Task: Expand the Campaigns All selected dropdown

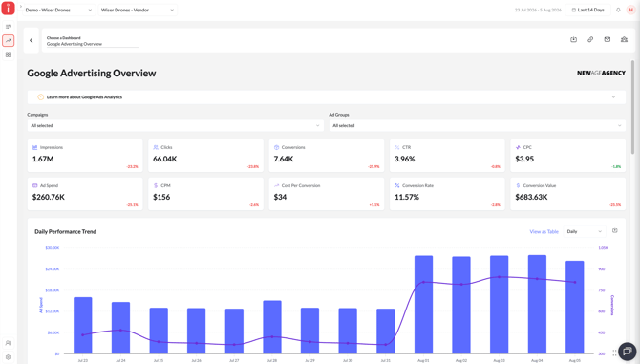Action: click(176, 126)
